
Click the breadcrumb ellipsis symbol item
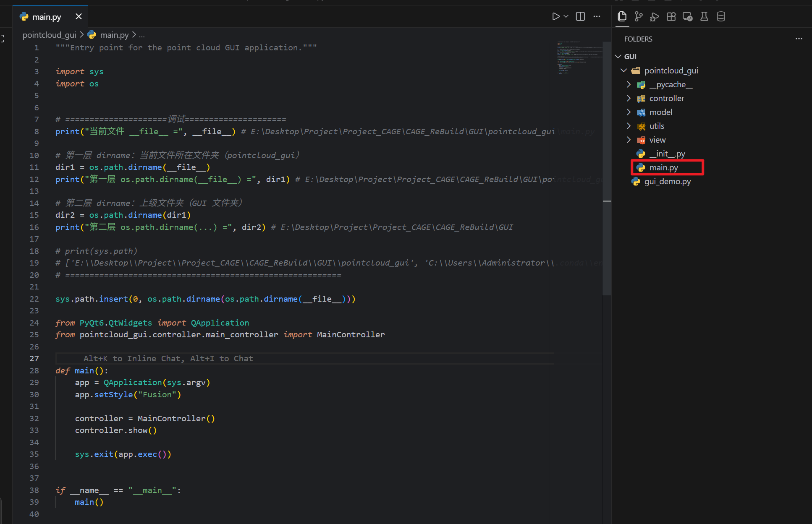coord(142,35)
